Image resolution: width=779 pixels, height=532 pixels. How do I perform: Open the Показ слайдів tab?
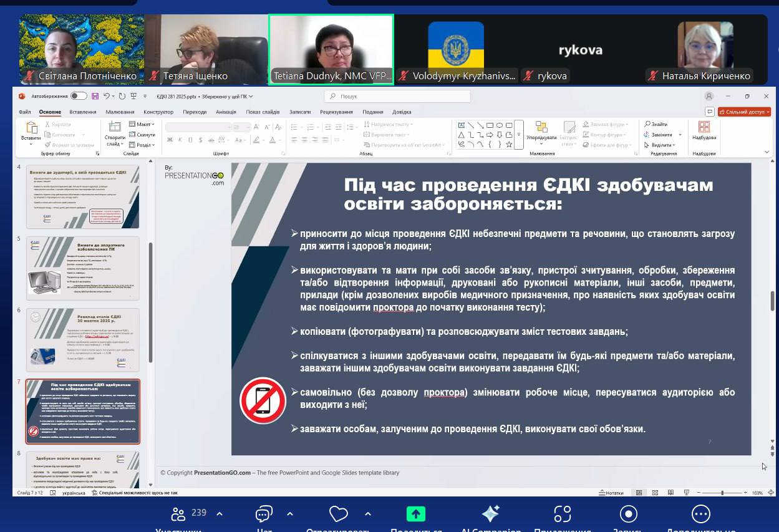tap(263, 112)
